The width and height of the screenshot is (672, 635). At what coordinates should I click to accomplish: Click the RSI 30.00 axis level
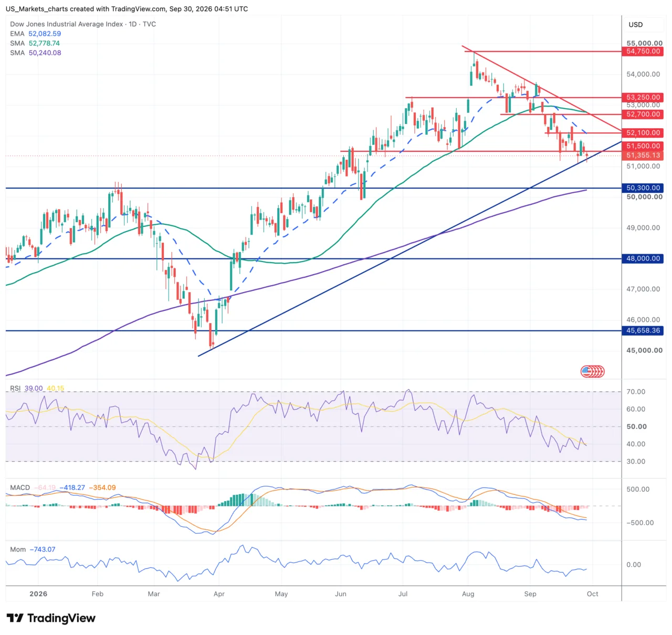click(636, 461)
